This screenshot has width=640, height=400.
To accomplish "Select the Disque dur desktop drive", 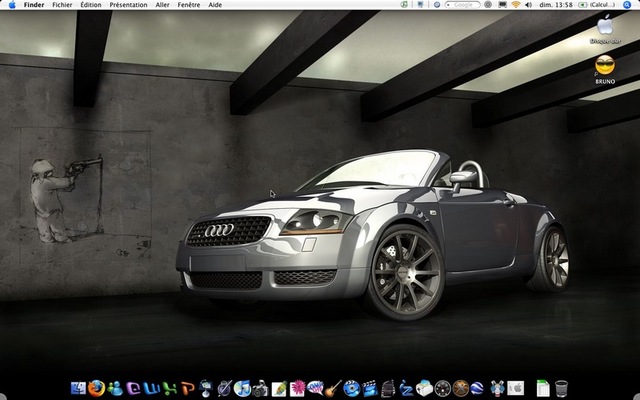I will click(x=605, y=29).
